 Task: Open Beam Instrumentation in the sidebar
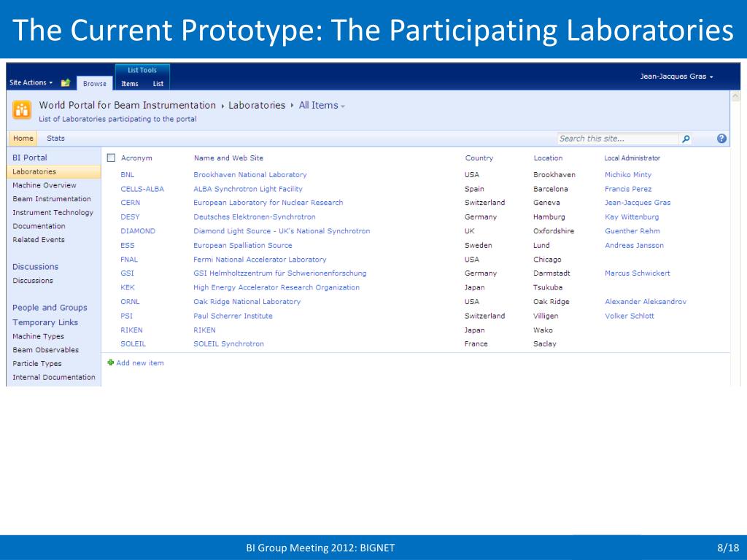point(52,198)
